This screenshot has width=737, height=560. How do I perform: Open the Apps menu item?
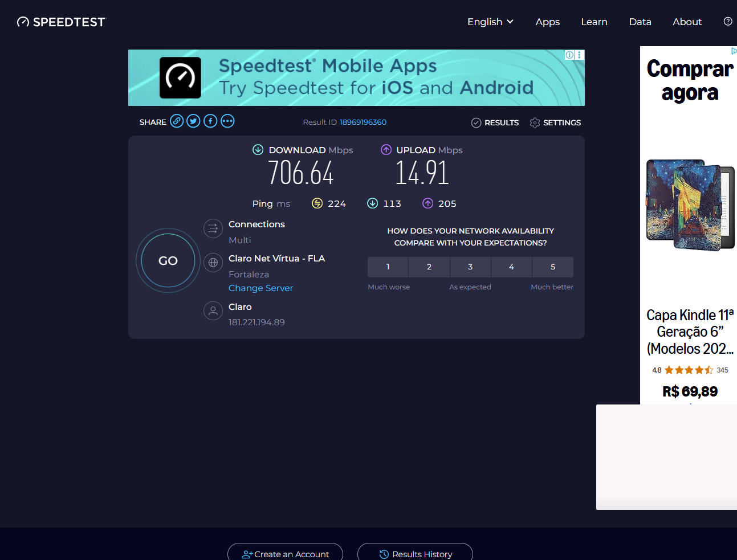547,22
